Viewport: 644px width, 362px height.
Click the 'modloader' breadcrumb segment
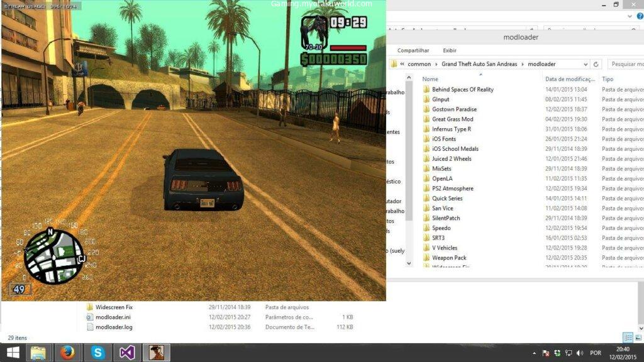541,64
